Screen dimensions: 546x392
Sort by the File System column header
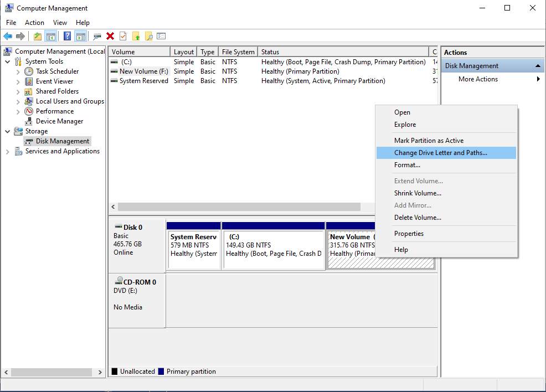(238, 52)
